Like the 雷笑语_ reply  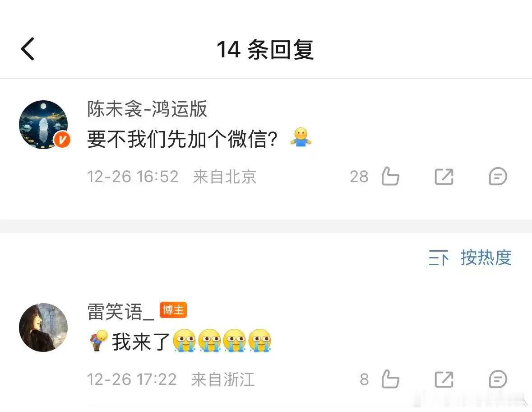[x=390, y=379]
